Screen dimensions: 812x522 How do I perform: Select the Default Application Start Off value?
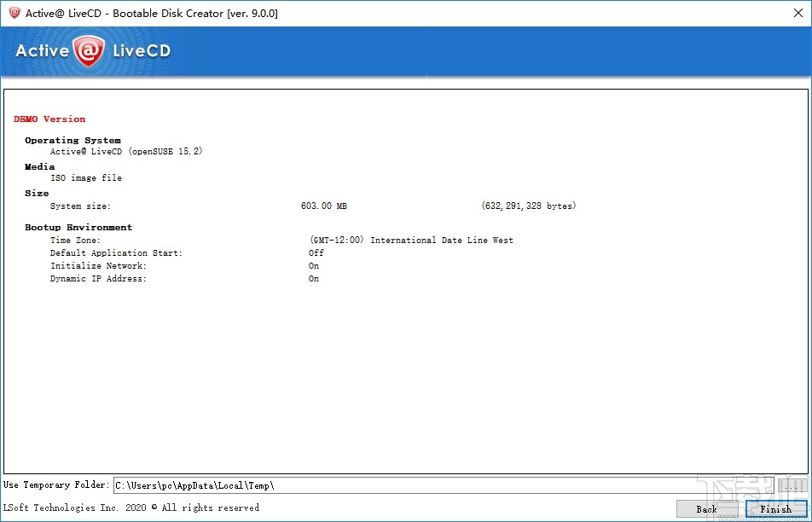[x=316, y=253]
